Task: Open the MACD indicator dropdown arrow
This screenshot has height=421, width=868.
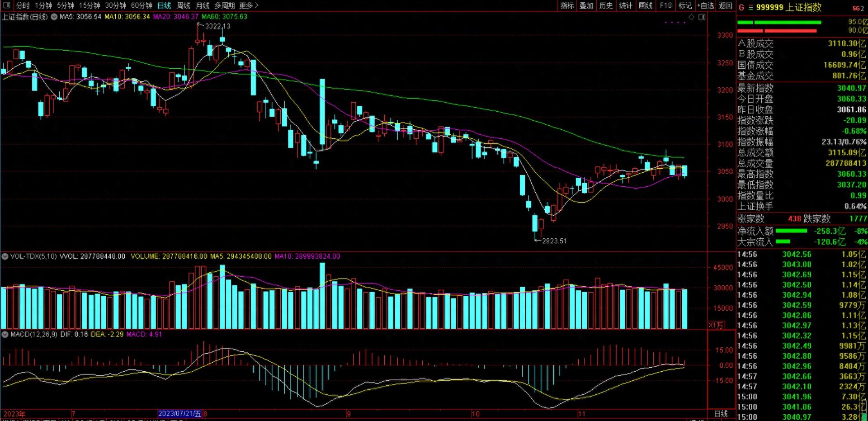Action: tap(5, 335)
